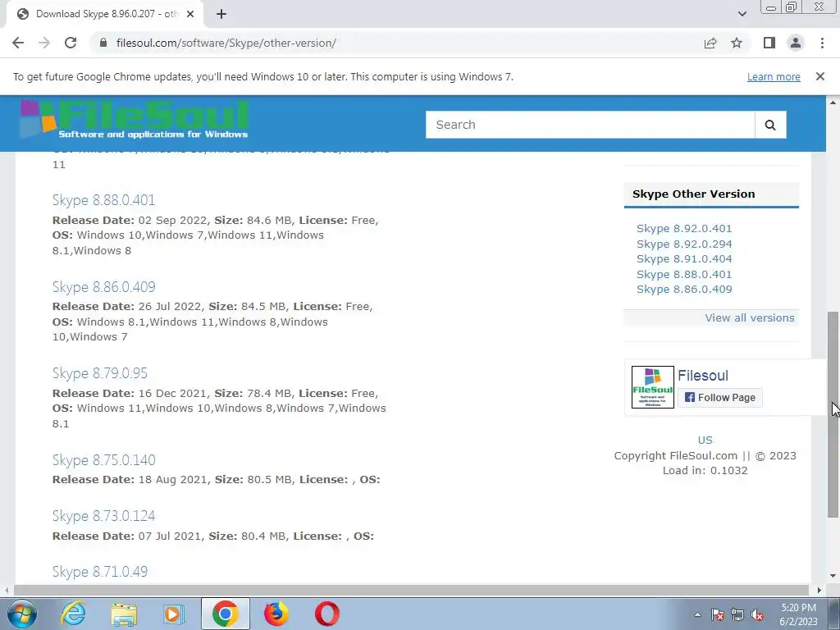Open Skype 8.86.0.409 heading link
This screenshot has width=840, height=630.
[x=104, y=286]
